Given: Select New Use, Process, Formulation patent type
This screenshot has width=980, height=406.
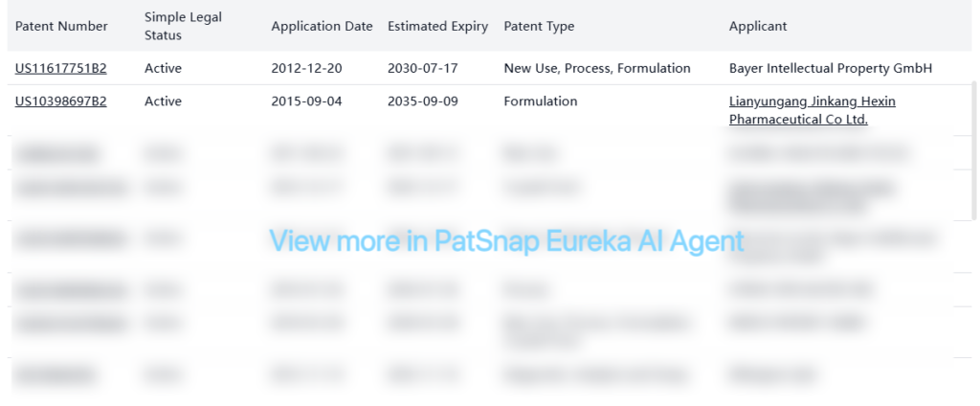Looking at the screenshot, I should coord(596,69).
